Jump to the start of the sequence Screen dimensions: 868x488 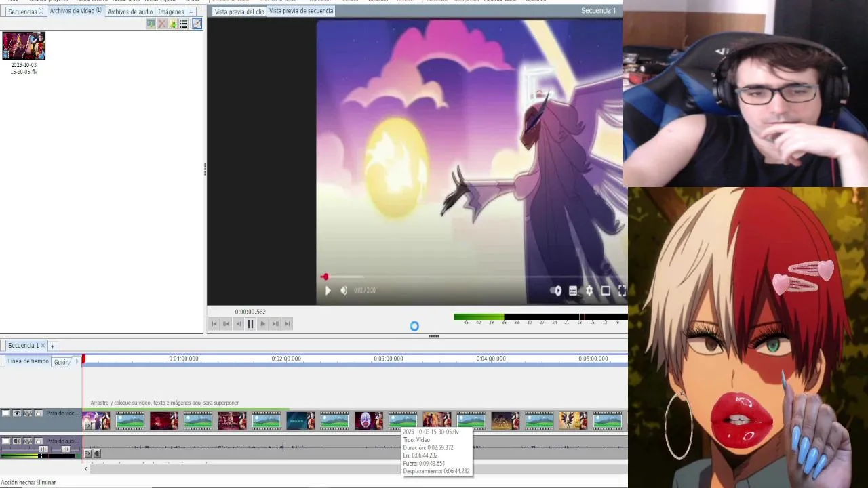click(x=214, y=324)
